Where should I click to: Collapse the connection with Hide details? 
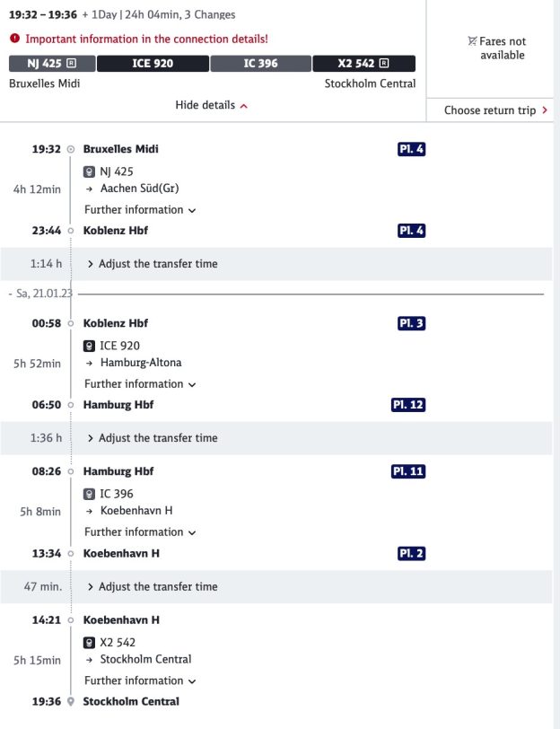tap(212, 106)
